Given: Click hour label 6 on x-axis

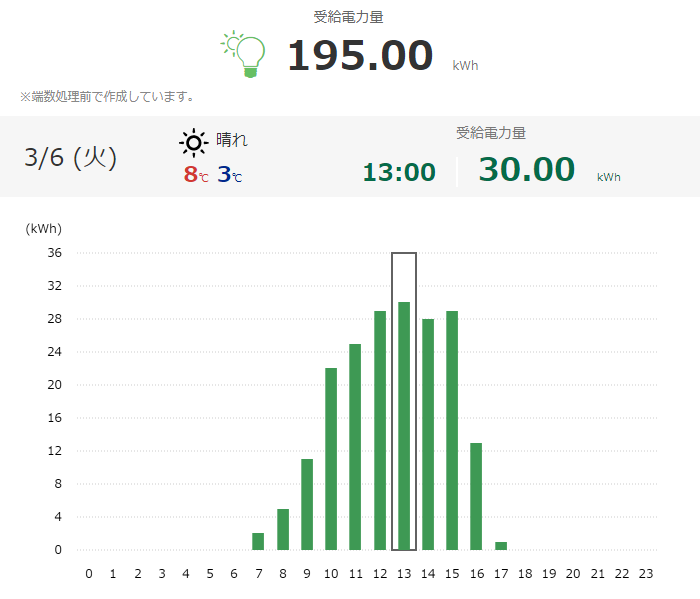Looking at the screenshot, I should click(234, 574).
